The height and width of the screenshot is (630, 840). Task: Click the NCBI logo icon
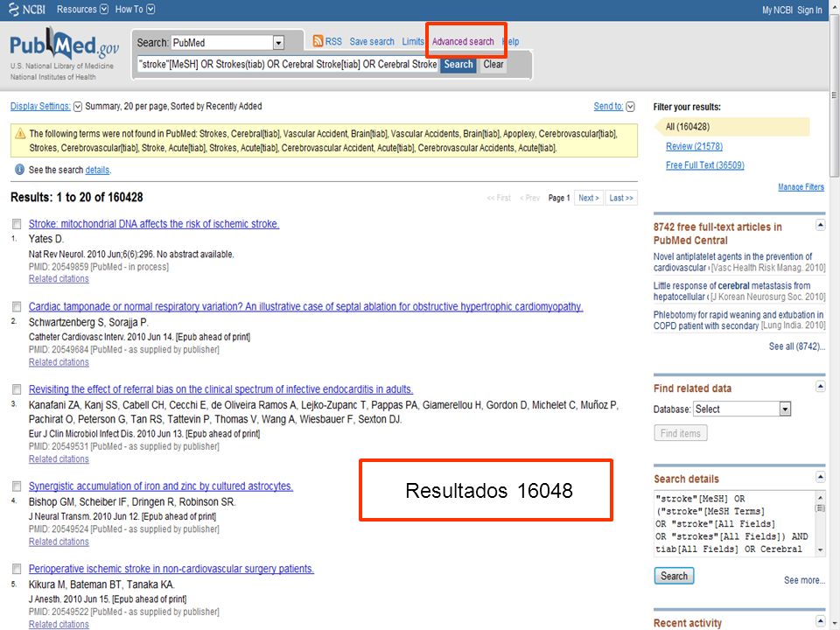[x=13, y=9]
